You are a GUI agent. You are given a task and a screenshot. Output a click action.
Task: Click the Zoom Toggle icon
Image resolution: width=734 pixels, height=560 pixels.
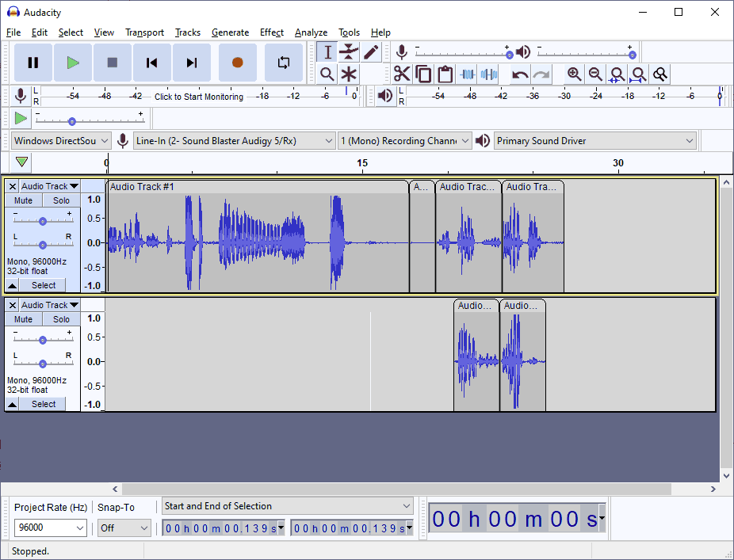click(x=660, y=74)
